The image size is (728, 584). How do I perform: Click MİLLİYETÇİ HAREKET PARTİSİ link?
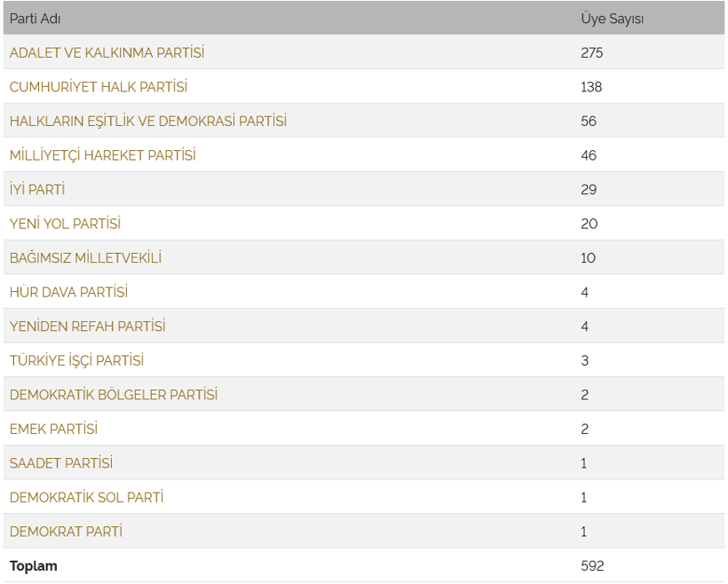[103, 155]
